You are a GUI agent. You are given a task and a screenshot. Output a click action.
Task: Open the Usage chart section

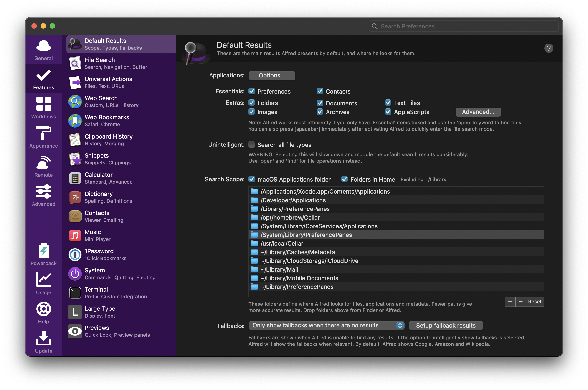click(x=43, y=284)
